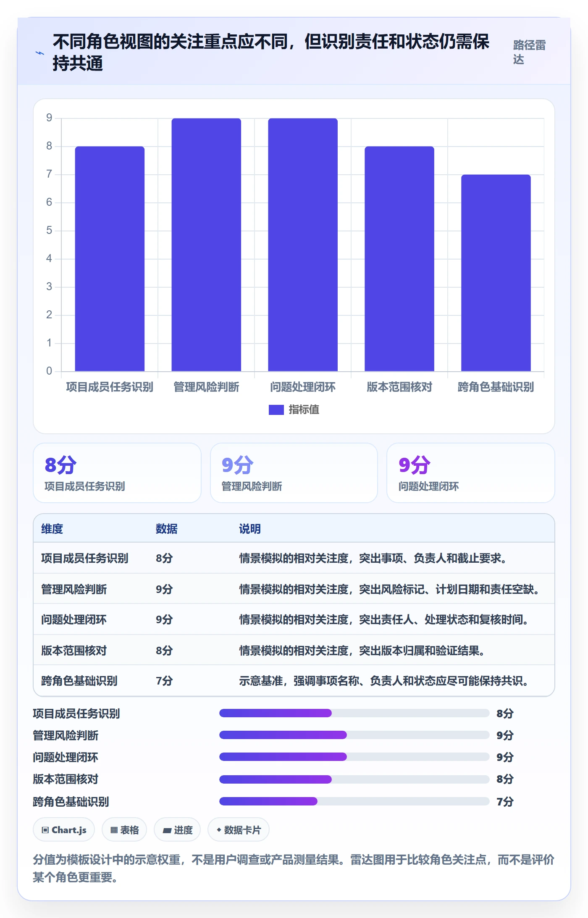Select the 版本范围核对 bar in the chart
This screenshot has width=588, height=918.
coord(399,259)
